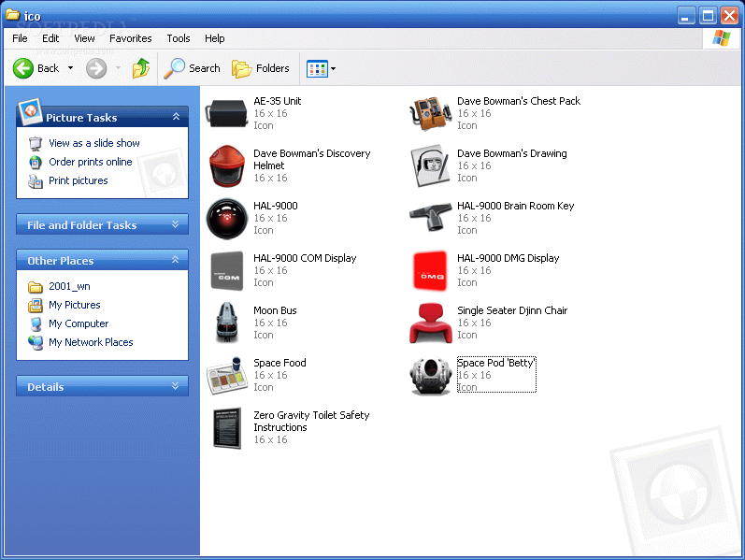
Task: Click View as a slide show link
Action: (94, 143)
